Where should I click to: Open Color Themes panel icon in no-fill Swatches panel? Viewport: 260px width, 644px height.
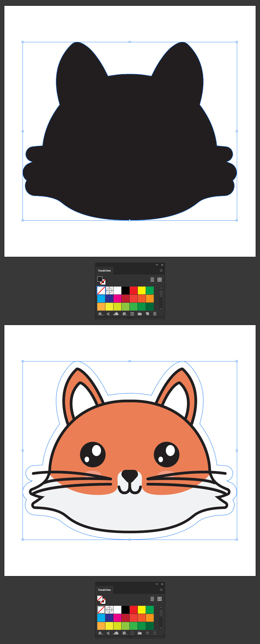[x=108, y=633]
